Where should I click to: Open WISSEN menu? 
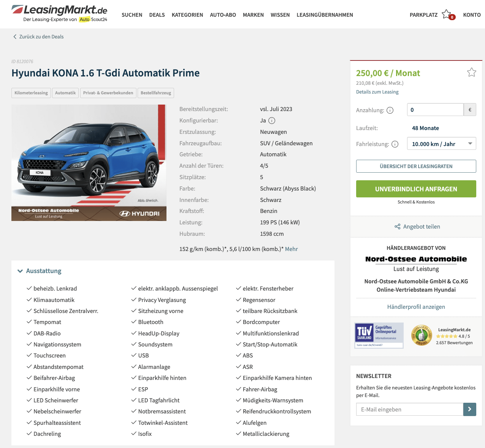pos(280,15)
